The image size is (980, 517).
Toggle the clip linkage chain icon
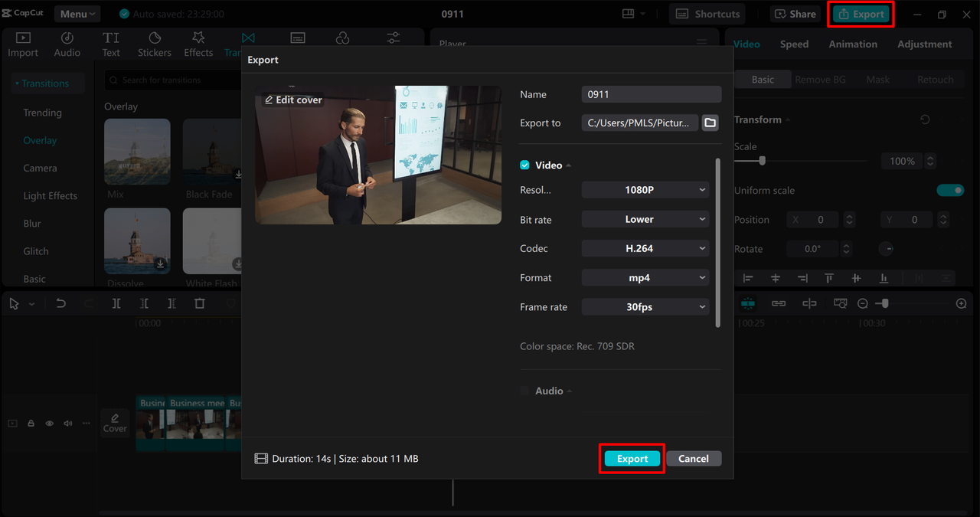point(779,304)
